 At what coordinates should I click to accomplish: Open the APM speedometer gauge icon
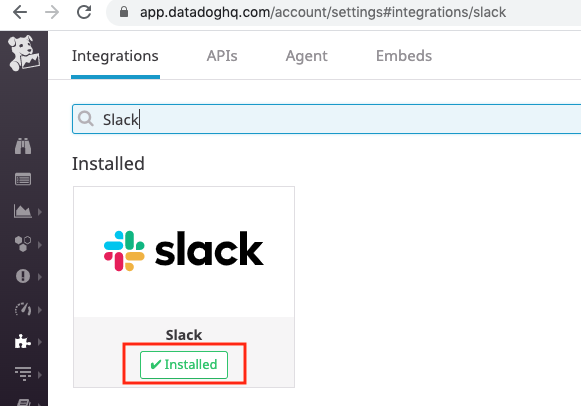(x=23, y=309)
